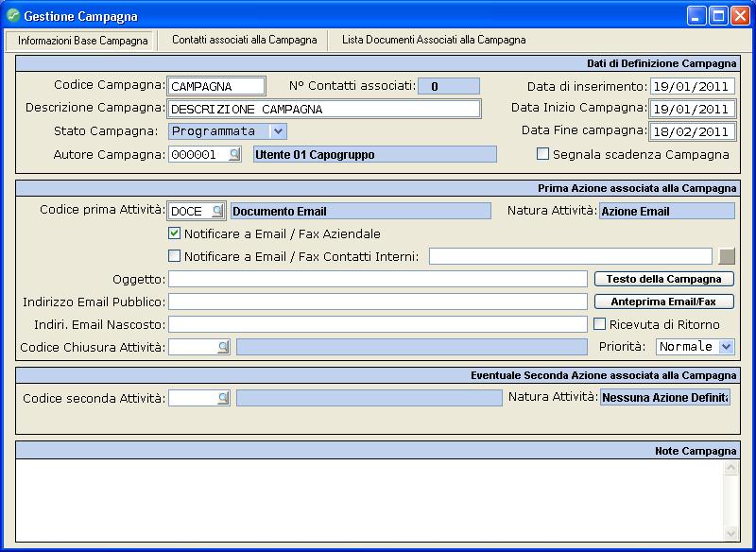
Task: Open Lista Documenti Associati alla Campagna tab
Action: click(434, 40)
